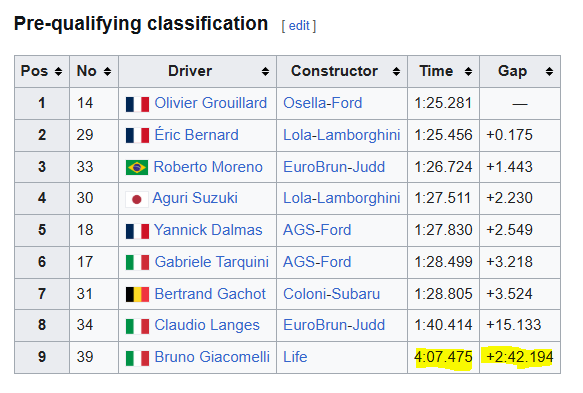The image size is (583, 393).
Task: Open Coloni-Subaru constructor page
Action: click(332, 294)
